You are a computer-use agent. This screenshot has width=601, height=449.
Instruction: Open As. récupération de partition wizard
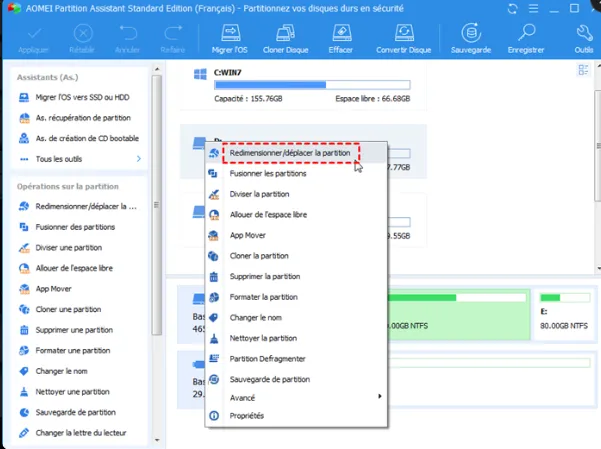tap(75, 118)
